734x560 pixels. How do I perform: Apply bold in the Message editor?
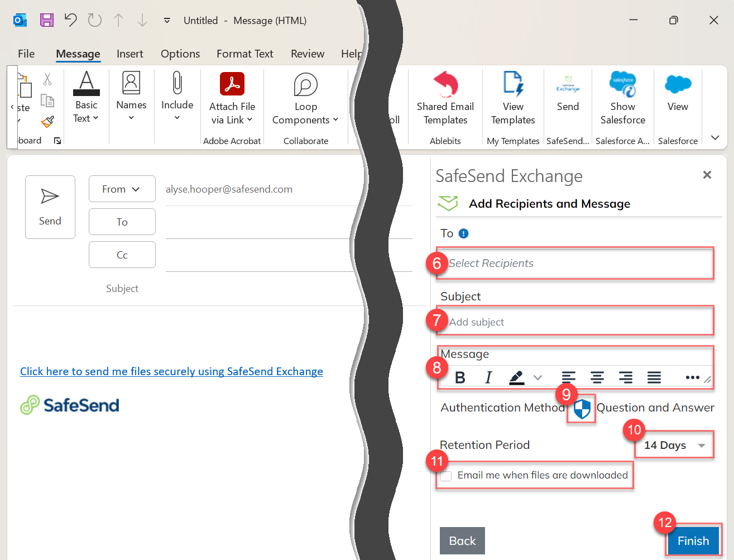point(460,377)
